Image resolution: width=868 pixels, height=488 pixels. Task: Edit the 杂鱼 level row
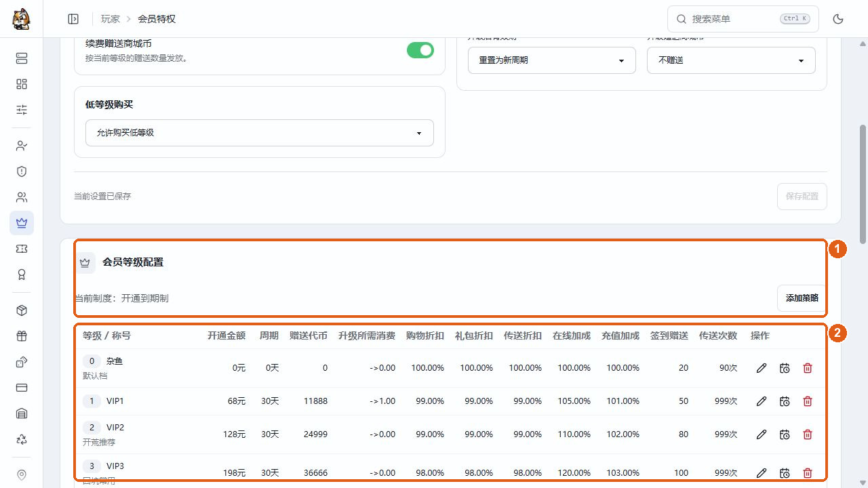(762, 368)
